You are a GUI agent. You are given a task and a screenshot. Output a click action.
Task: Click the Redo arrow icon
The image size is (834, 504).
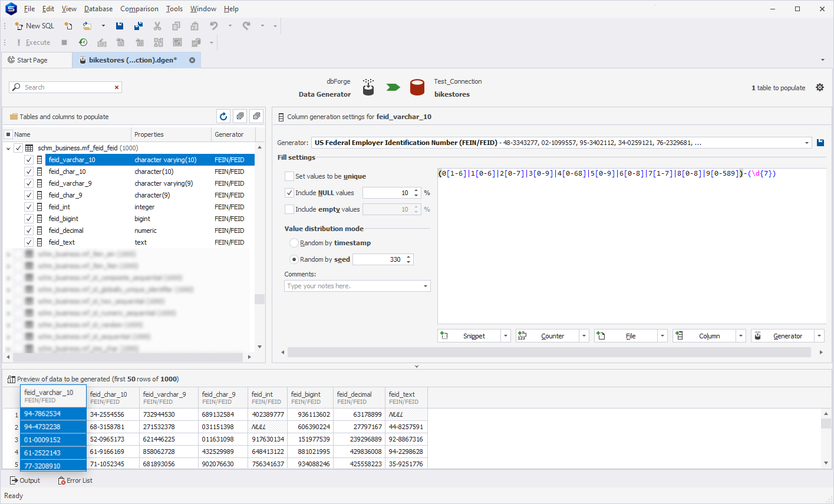tap(246, 26)
